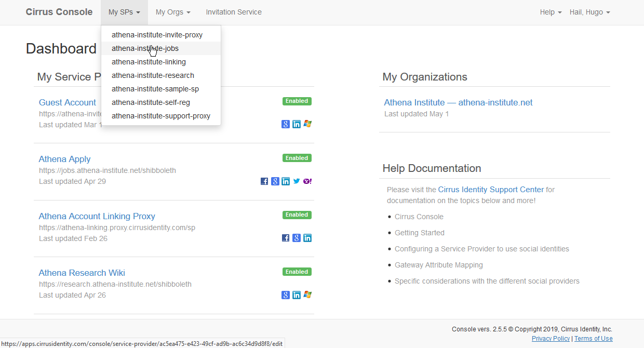Toggle the Enabled badge on Guest Account

[297, 101]
